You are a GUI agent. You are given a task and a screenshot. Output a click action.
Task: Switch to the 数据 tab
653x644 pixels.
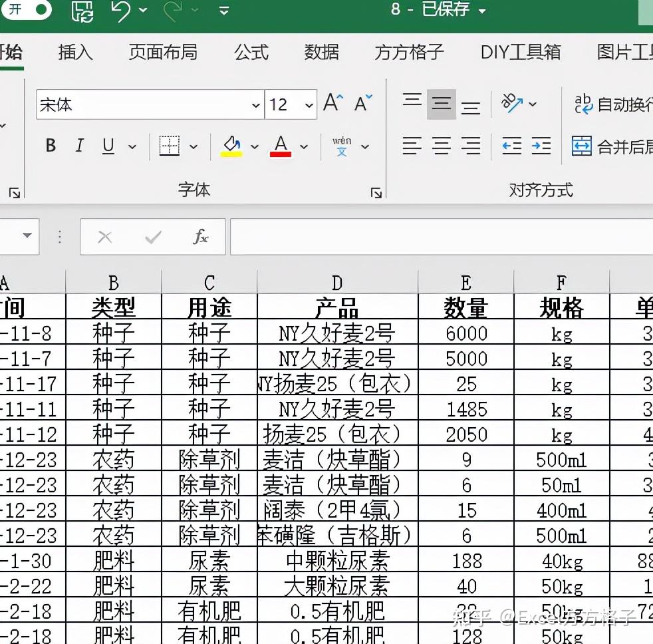321,52
